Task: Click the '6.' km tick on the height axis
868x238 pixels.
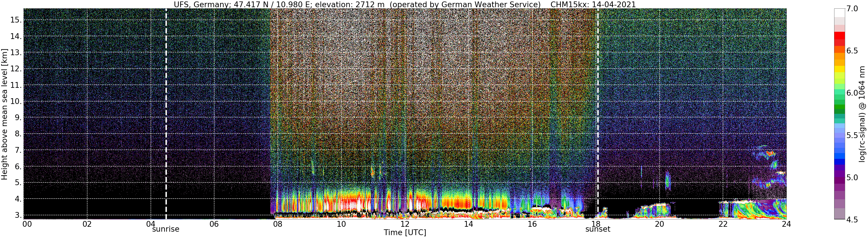Action: (x=18, y=166)
